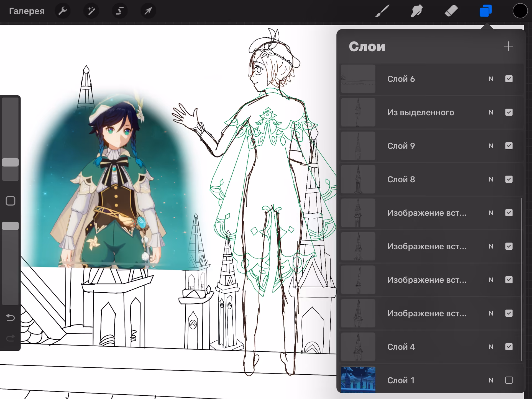Viewport: 532px width, 399px height.
Task: Close the Layers panel via Layers icon
Action: pyautogui.click(x=485, y=11)
